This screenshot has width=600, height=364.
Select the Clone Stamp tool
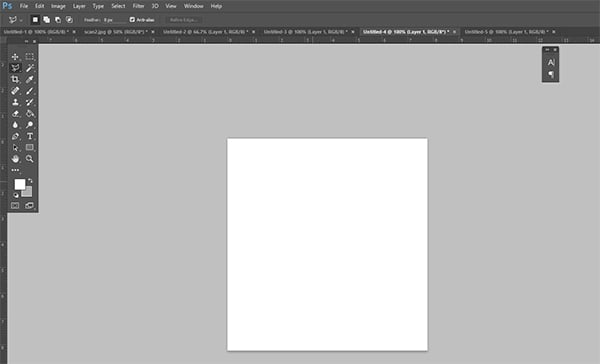(x=15, y=102)
